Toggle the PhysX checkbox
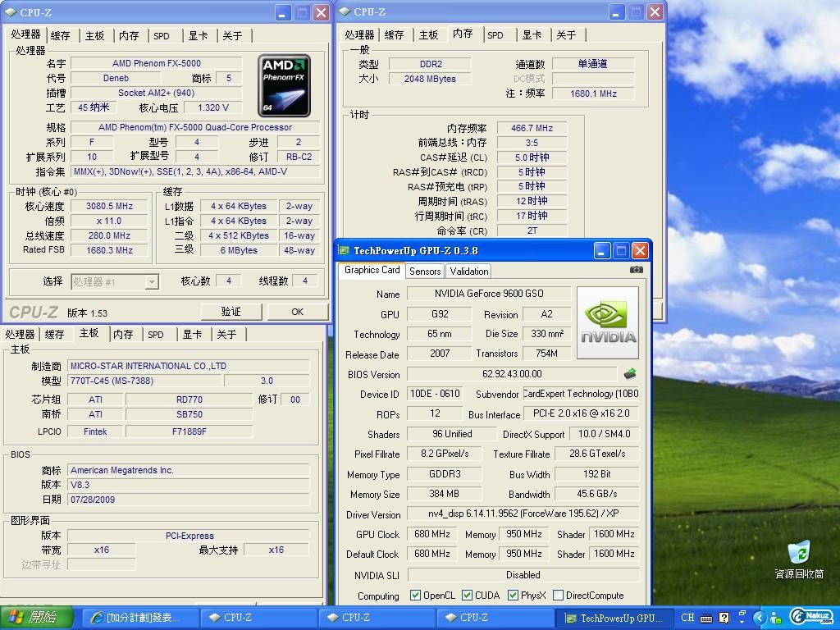Screen dimensions: 840x630 [x=513, y=596]
